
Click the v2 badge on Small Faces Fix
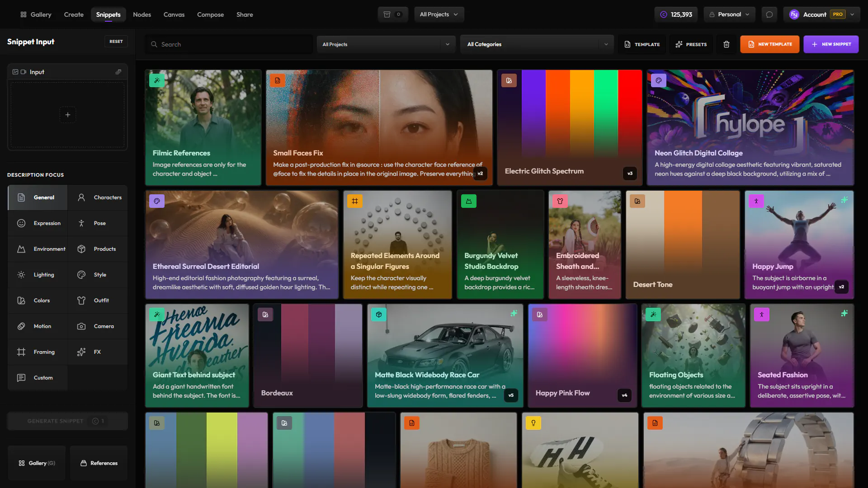[480, 174]
